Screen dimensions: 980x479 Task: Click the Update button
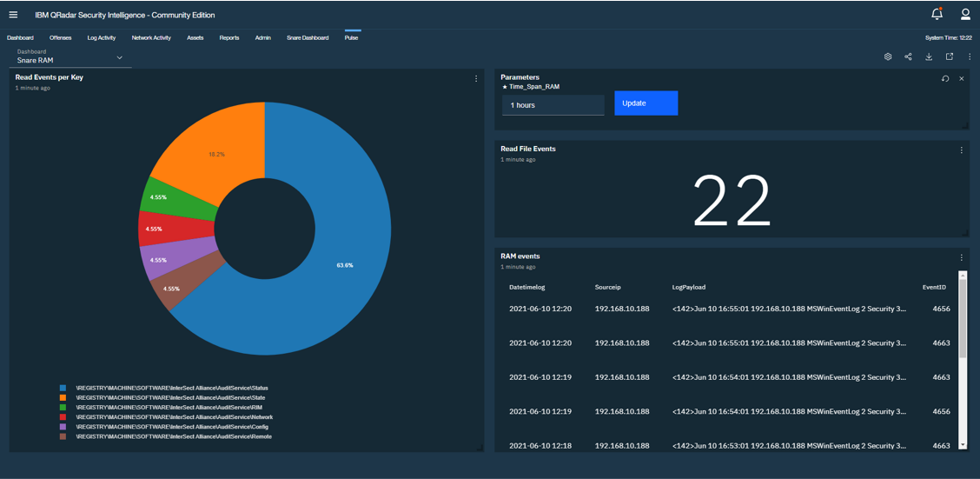click(646, 103)
